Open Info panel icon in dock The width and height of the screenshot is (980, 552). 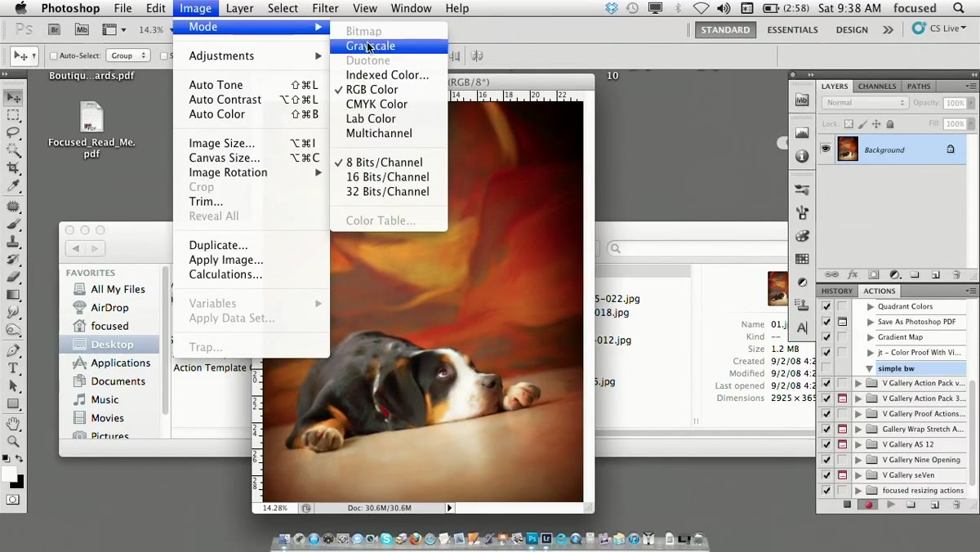pos(802,156)
